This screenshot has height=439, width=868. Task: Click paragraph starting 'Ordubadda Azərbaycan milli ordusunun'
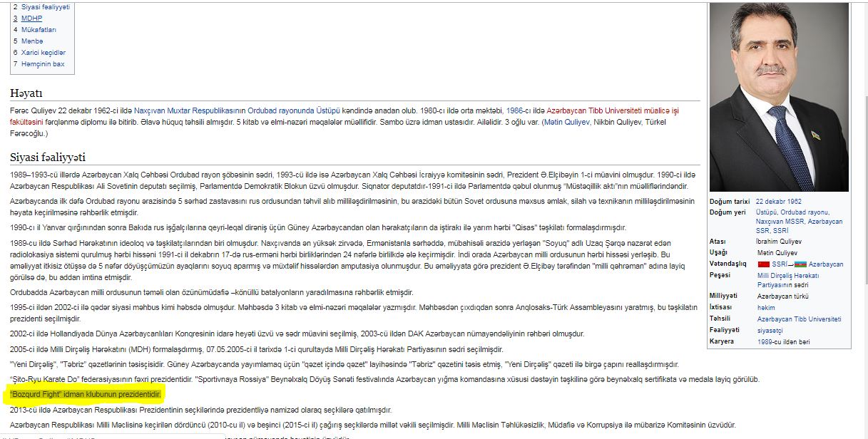(212, 292)
